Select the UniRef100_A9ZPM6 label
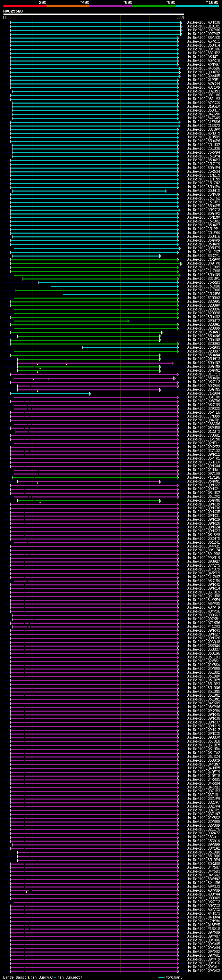This screenshot has width=222, height=980. point(203,30)
